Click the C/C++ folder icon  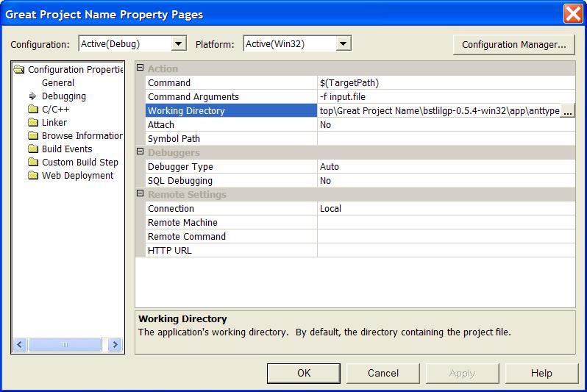click(33, 110)
